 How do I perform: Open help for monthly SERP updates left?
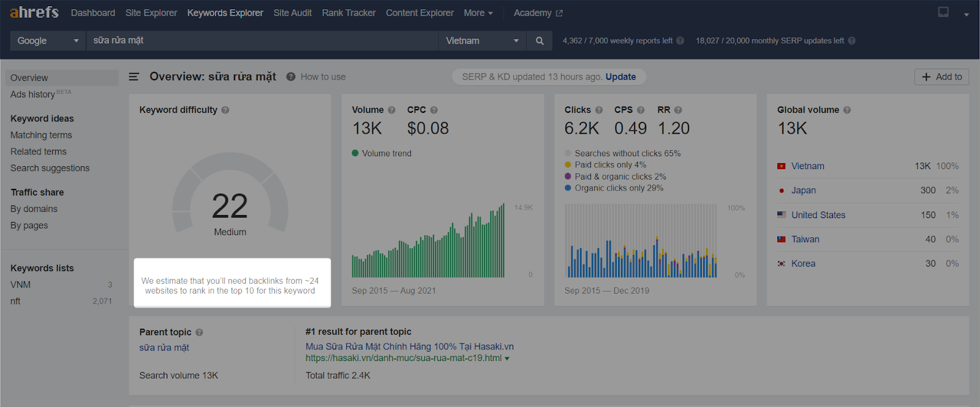pyautogui.click(x=851, y=40)
